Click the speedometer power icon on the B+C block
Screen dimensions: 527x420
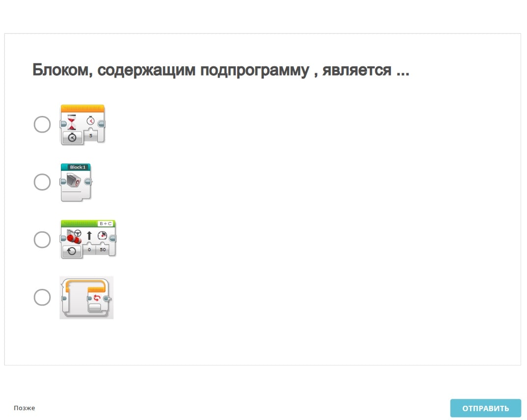coord(102,235)
